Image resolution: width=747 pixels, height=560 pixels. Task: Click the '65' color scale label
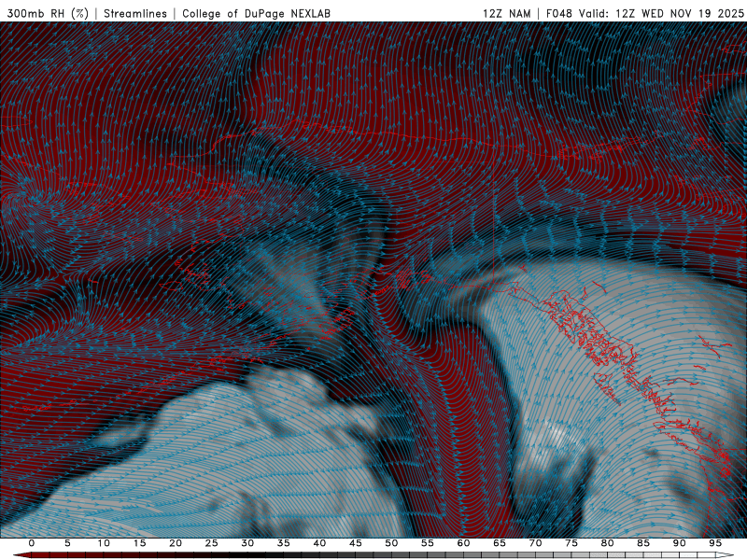(500, 543)
